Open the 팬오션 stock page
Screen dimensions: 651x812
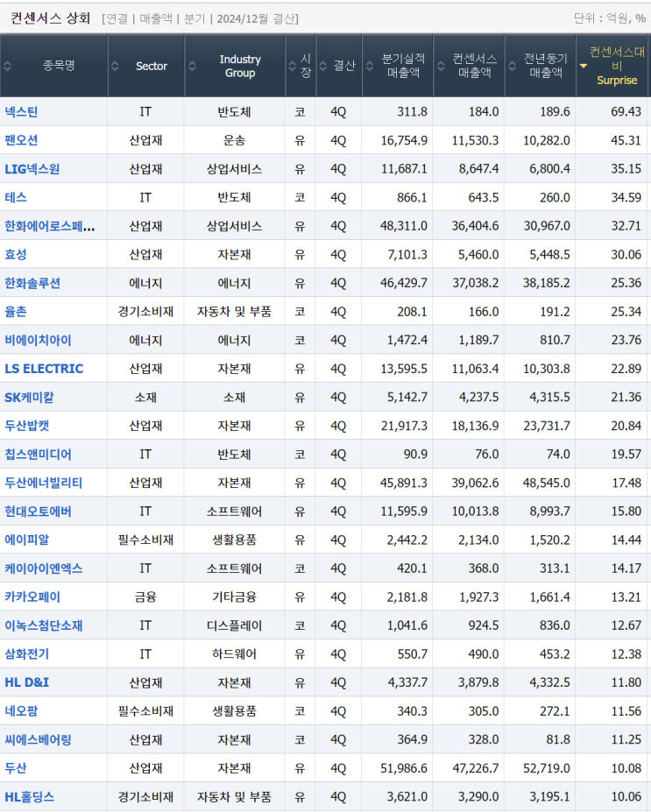click(x=21, y=140)
